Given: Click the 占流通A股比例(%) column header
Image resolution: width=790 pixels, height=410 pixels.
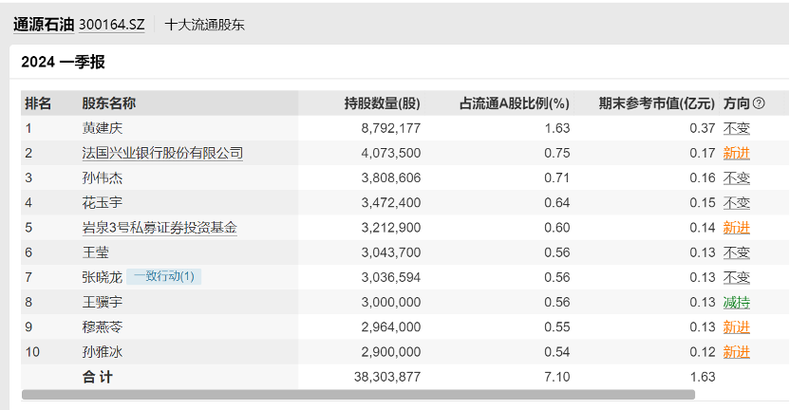Looking at the screenshot, I should tap(514, 103).
